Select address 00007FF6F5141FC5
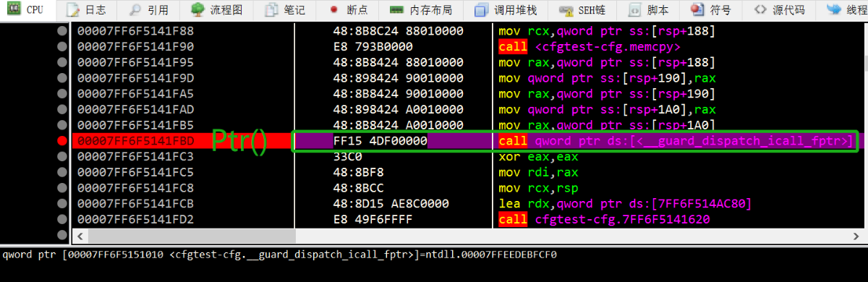The height and width of the screenshot is (282, 868). (x=135, y=172)
